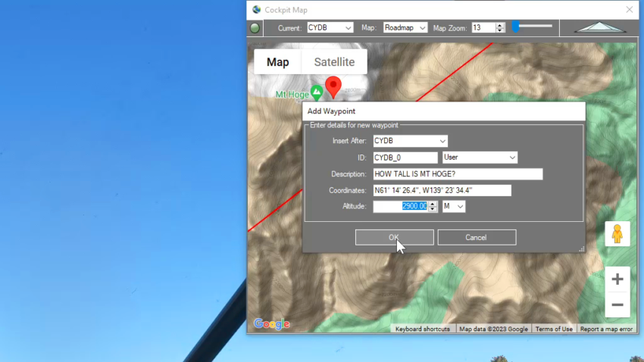Cancel the Add Waypoint dialog
Viewport: 644px width, 362px height.
point(477,237)
